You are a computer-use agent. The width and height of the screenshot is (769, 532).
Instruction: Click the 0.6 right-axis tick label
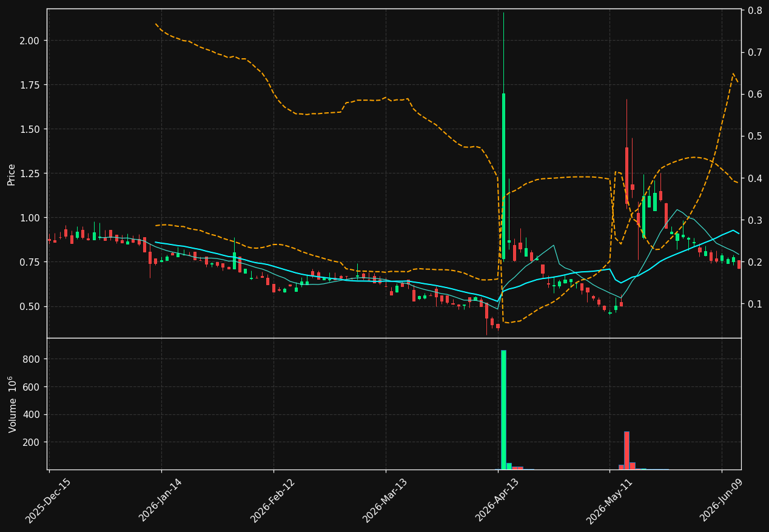(x=755, y=94)
